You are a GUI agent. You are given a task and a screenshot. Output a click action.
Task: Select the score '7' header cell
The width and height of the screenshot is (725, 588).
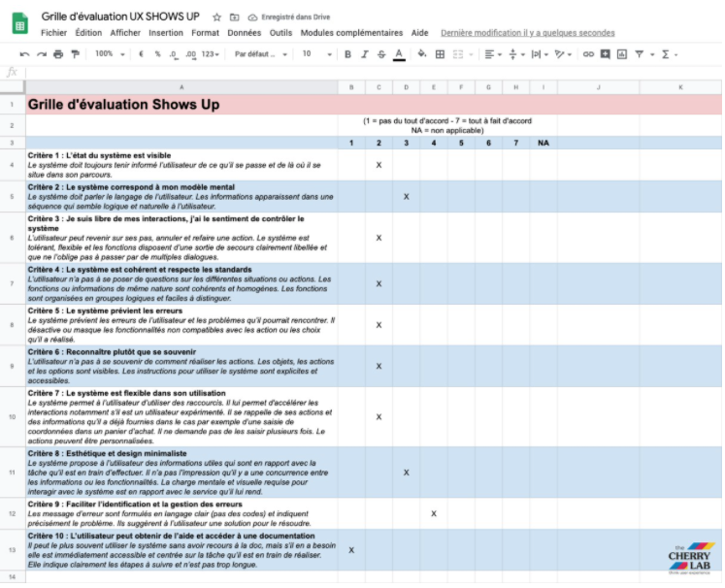pos(516,143)
